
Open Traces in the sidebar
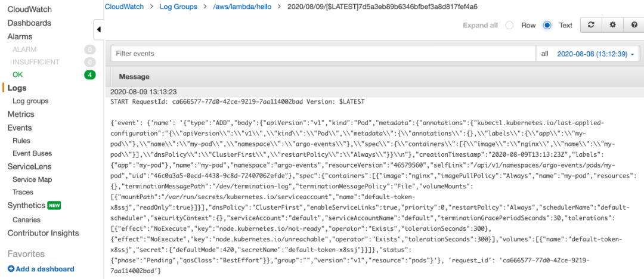[x=23, y=192]
